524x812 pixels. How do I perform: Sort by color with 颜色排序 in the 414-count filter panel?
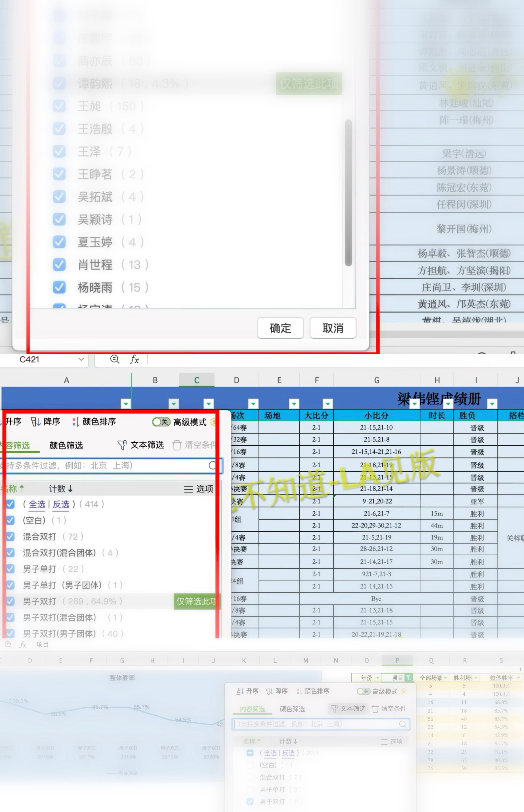94,422
